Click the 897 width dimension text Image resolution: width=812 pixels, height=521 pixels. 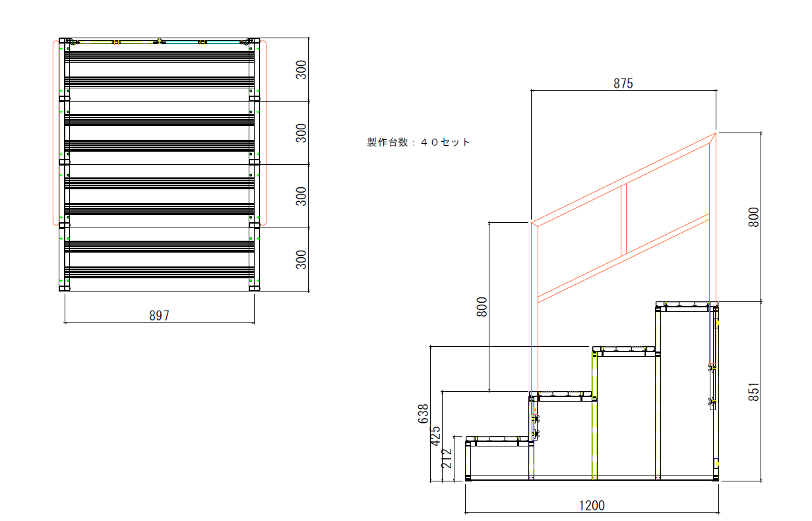point(159,316)
